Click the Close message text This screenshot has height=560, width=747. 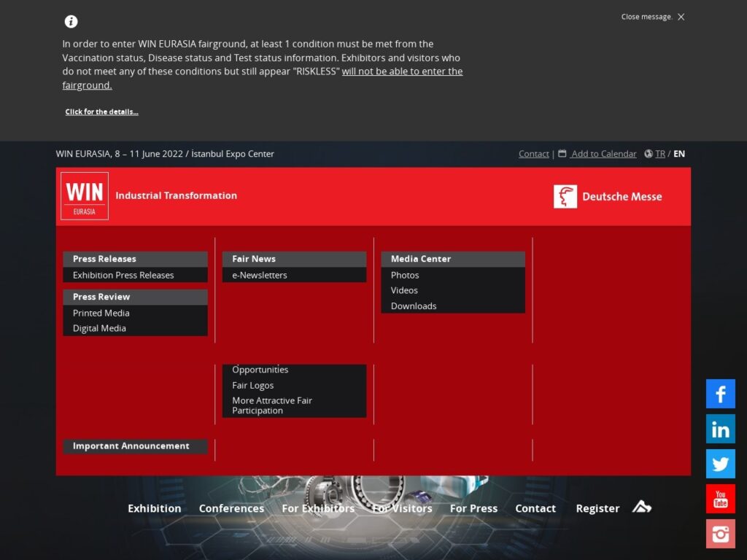[x=646, y=17]
